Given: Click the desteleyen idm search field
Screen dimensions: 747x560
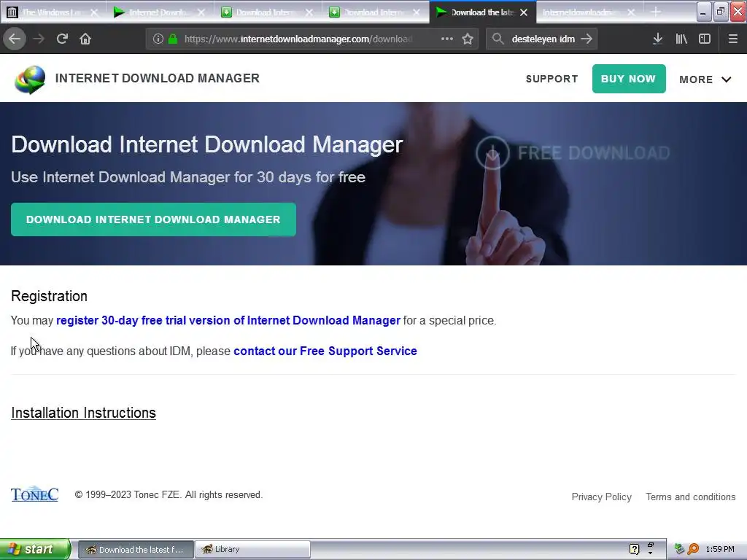Looking at the screenshot, I should coord(543,39).
